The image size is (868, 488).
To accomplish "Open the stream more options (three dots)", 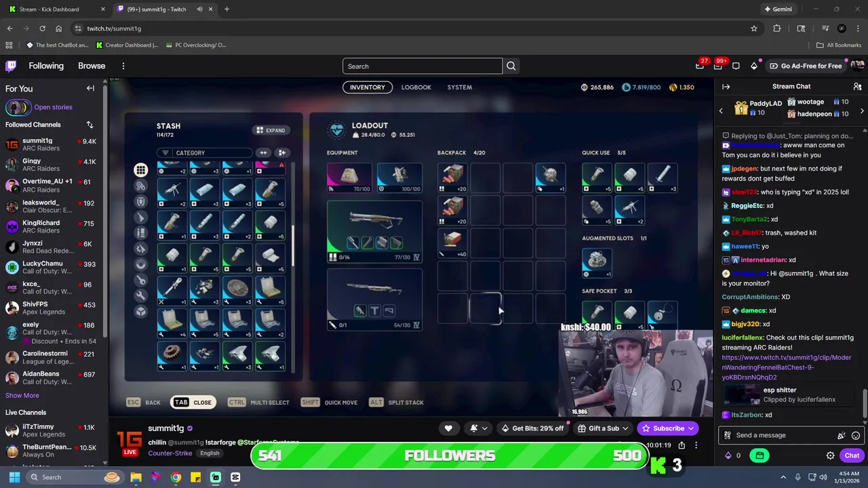I will pos(696,445).
